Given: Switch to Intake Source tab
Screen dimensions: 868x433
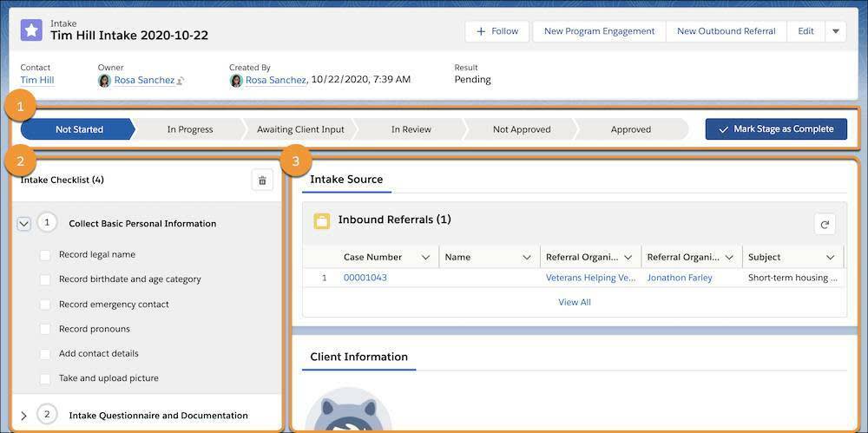Looking at the screenshot, I should (x=346, y=180).
